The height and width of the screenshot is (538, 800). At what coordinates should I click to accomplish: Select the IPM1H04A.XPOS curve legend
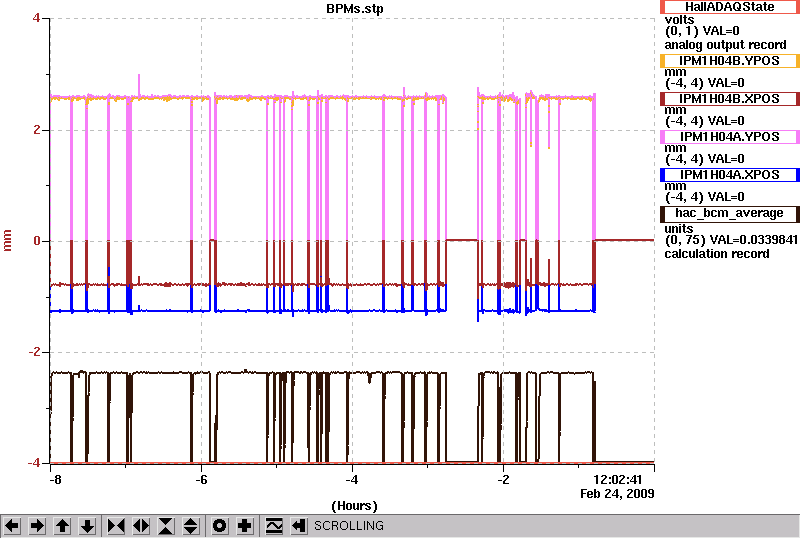pyautogui.click(x=730, y=175)
